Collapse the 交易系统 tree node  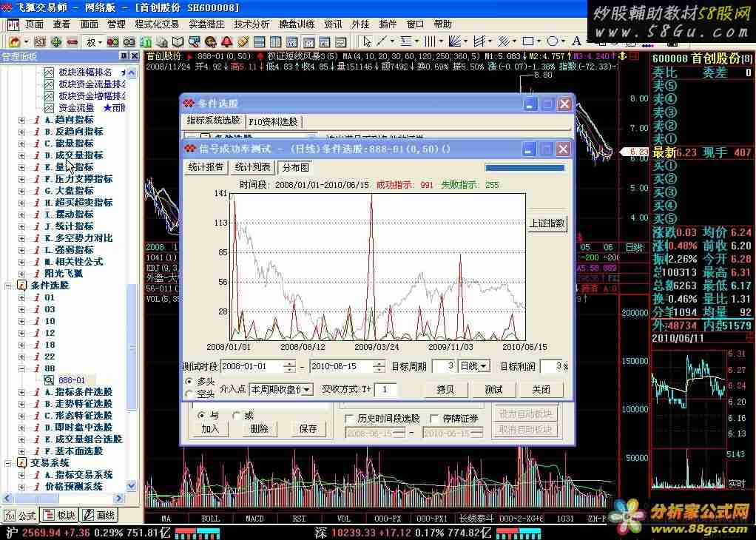(x=8, y=463)
